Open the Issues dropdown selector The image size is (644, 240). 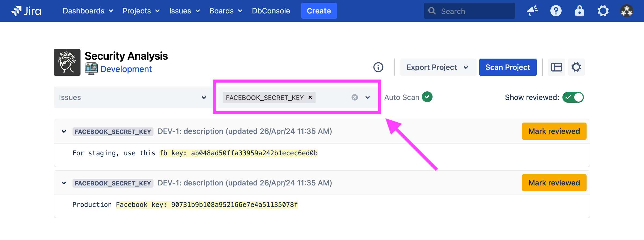[133, 97]
